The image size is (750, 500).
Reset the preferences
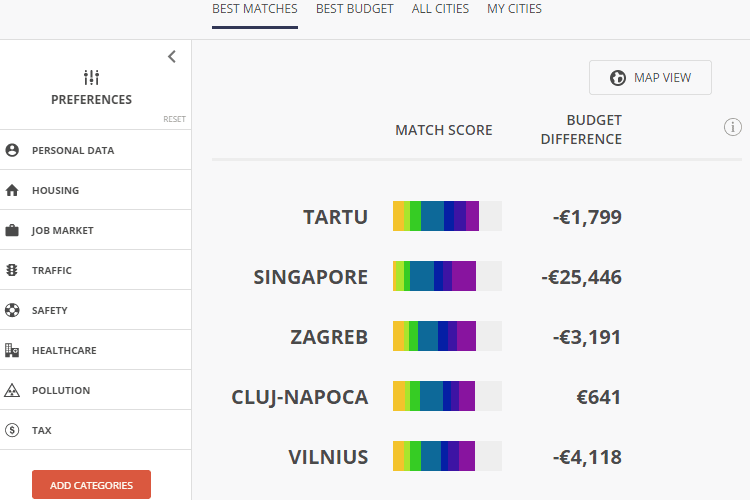coord(174,119)
